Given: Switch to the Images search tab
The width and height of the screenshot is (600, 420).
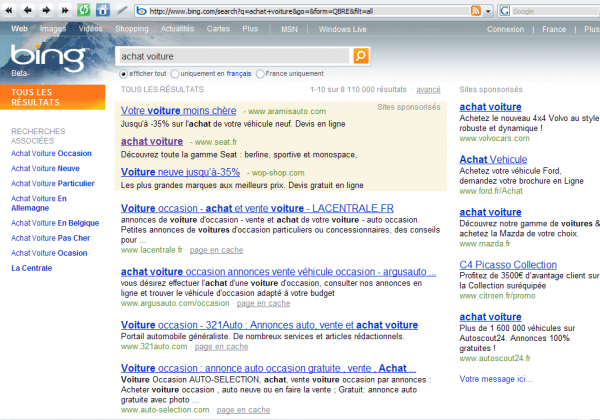Looking at the screenshot, I should click(53, 29).
